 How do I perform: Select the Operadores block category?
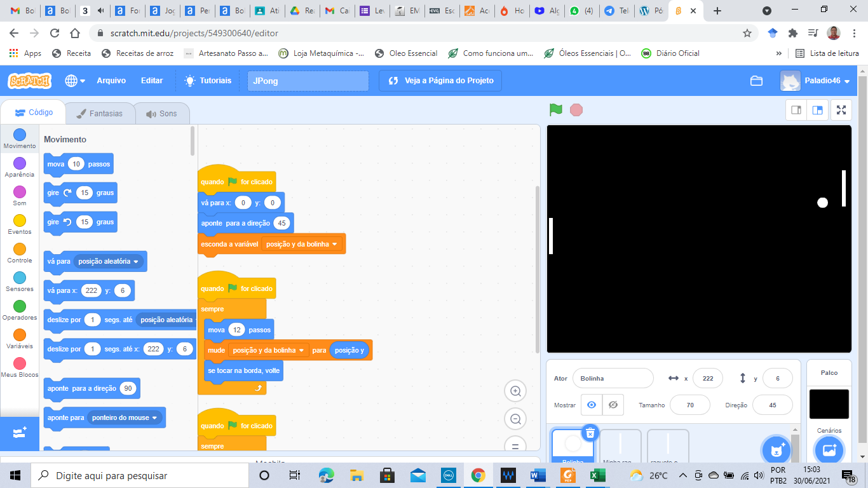(x=20, y=311)
